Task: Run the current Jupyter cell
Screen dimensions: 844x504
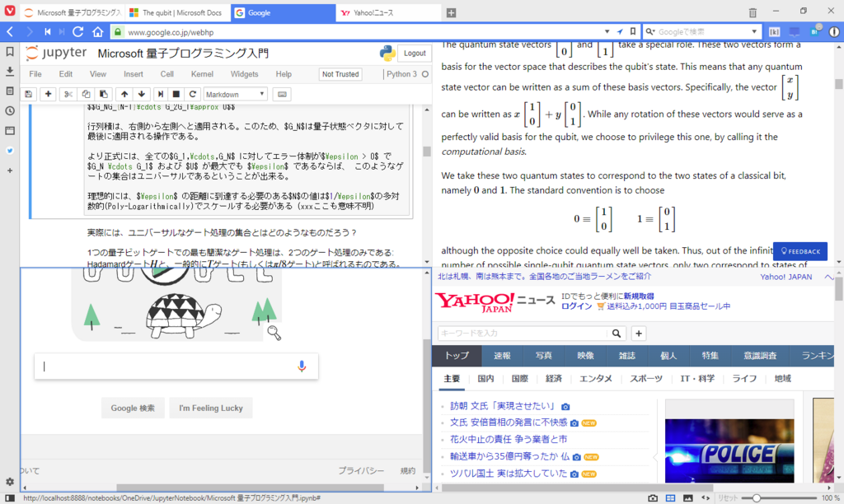Action: tap(160, 94)
